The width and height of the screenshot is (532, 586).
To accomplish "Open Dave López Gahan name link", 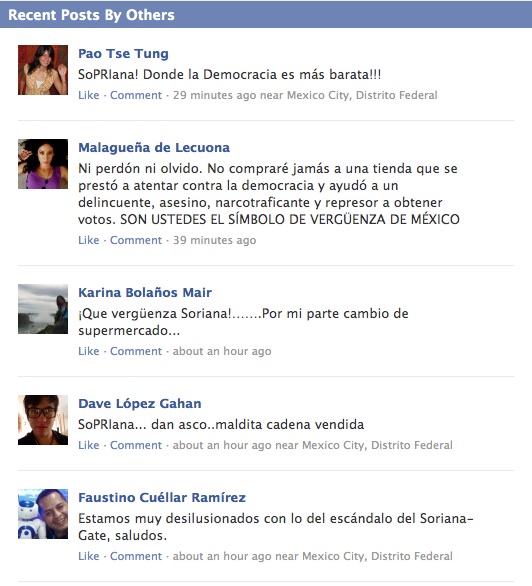I will tap(140, 403).
